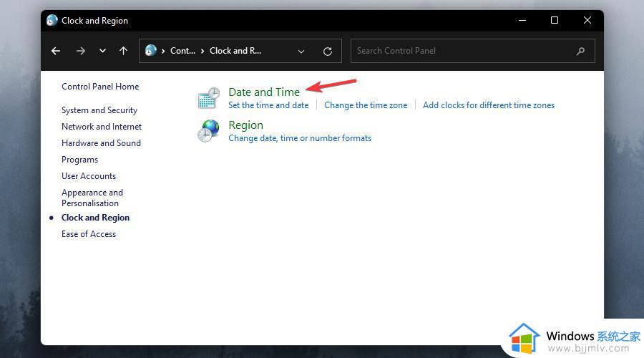Open the Date and Time heading
The height and width of the screenshot is (358, 644).
(264, 92)
